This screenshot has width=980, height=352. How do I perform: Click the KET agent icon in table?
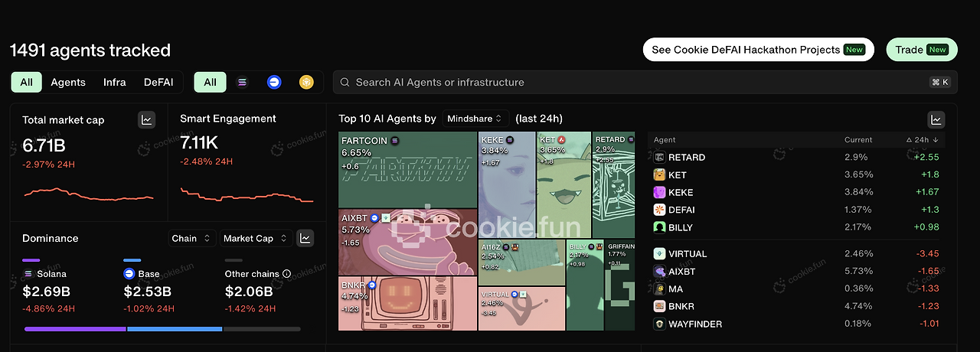tap(659, 174)
